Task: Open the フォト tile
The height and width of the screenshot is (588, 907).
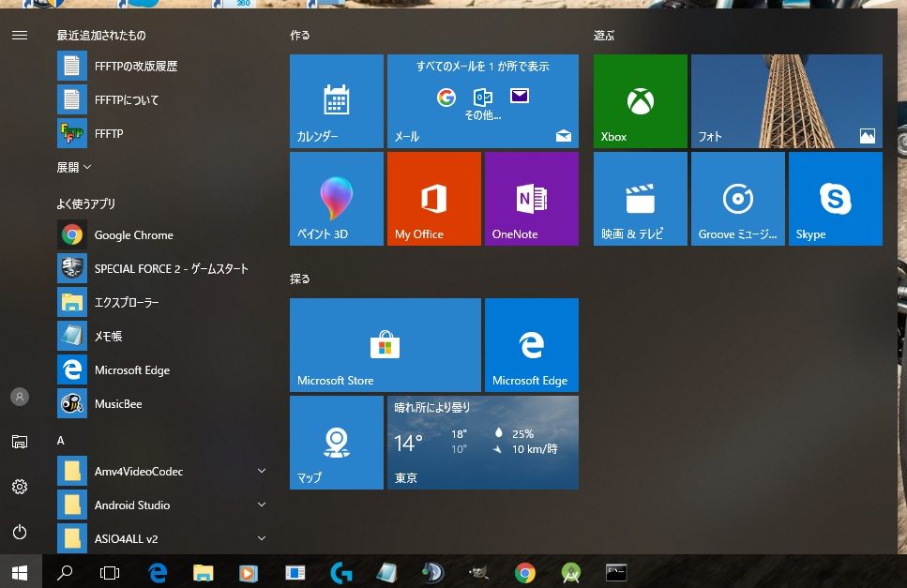Action: click(787, 101)
